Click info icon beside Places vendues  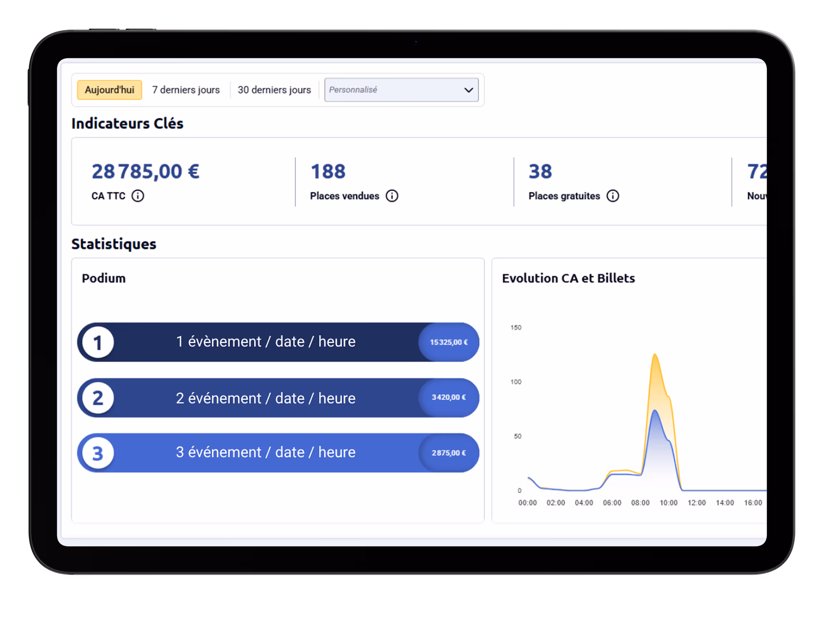(392, 196)
